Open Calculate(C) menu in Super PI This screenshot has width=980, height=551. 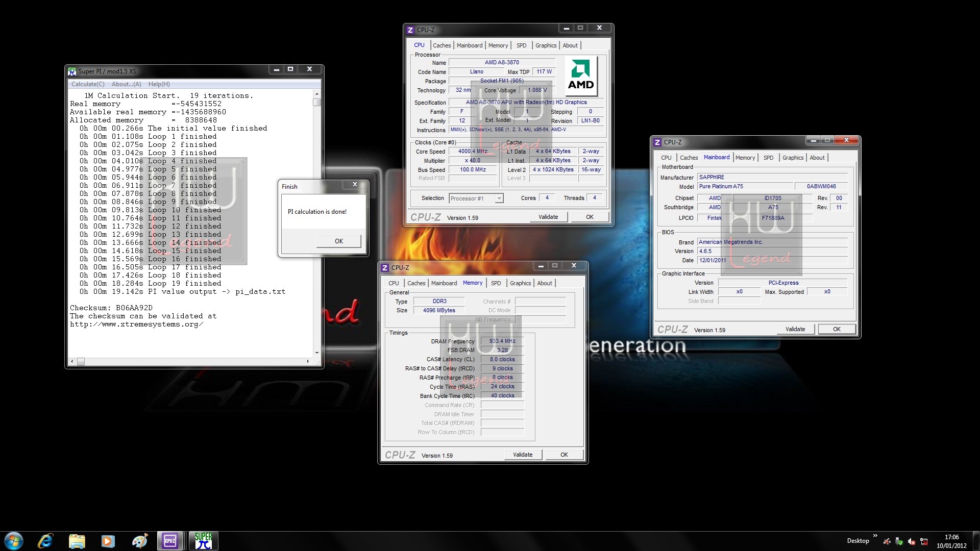point(88,84)
